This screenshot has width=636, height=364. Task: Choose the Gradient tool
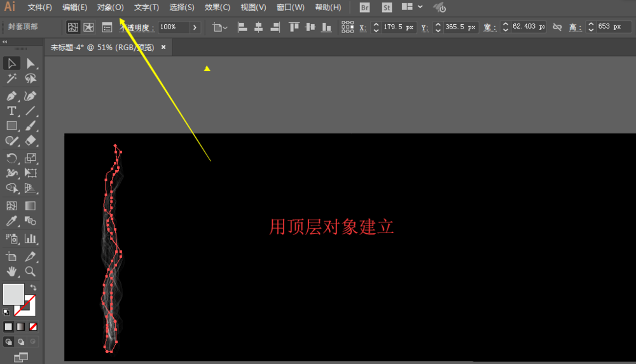click(x=31, y=206)
